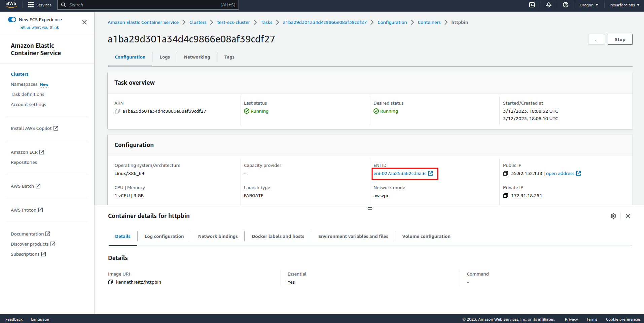Toggle the New ECS Experience switch
The image size is (644, 323).
click(x=12, y=20)
